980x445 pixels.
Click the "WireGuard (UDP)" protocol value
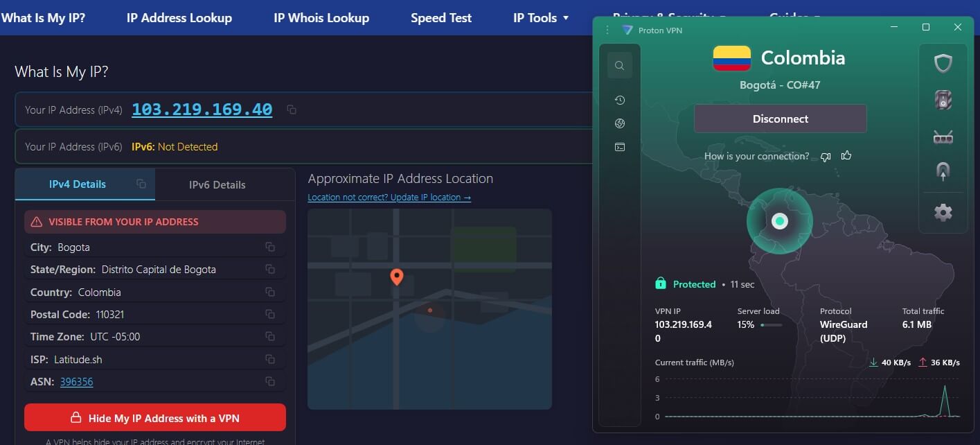844,331
